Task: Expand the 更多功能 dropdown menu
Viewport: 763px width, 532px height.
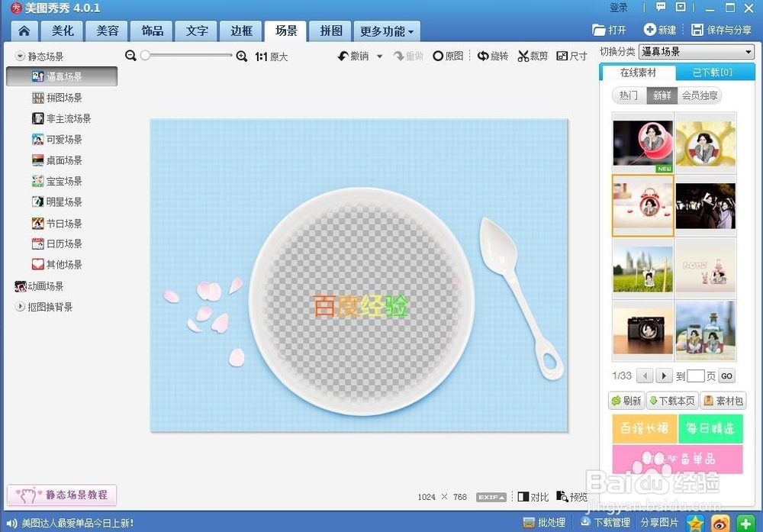Action: click(x=387, y=31)
